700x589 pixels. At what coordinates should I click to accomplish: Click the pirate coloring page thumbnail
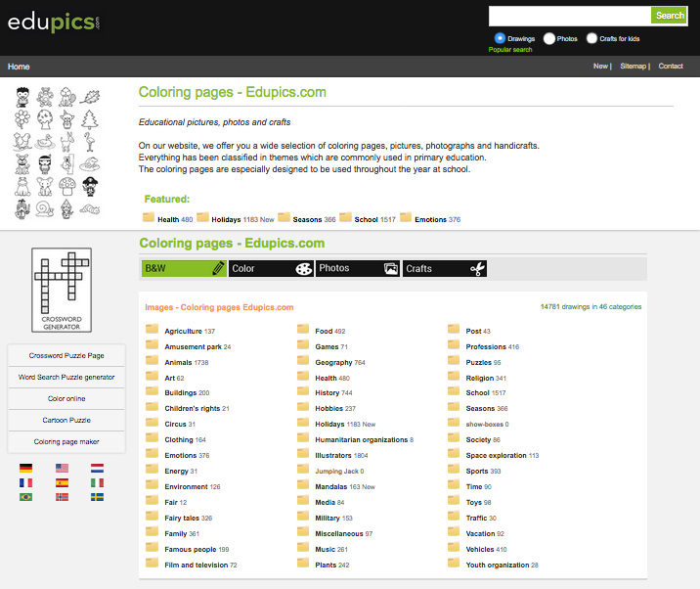(x=90, y=186)
